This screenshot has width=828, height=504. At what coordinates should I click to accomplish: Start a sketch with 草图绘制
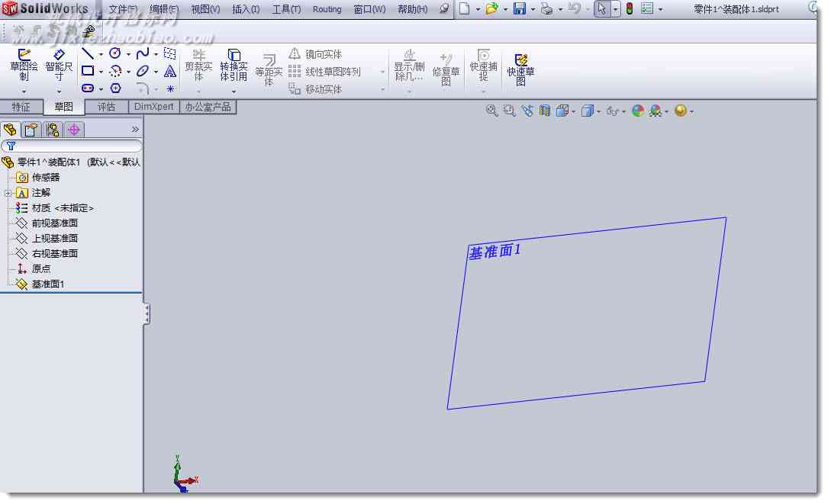24,64
